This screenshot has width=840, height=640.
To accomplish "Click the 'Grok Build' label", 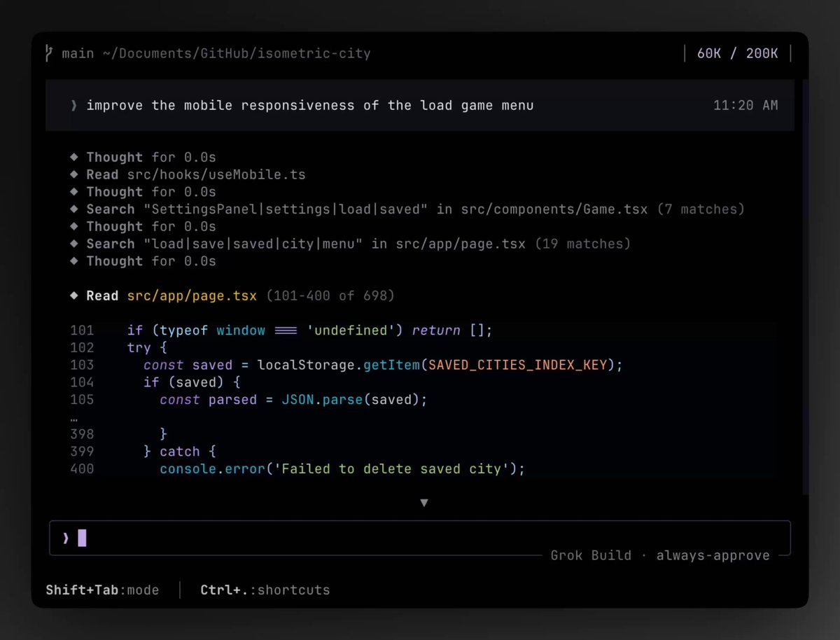I will pos(591,555).
